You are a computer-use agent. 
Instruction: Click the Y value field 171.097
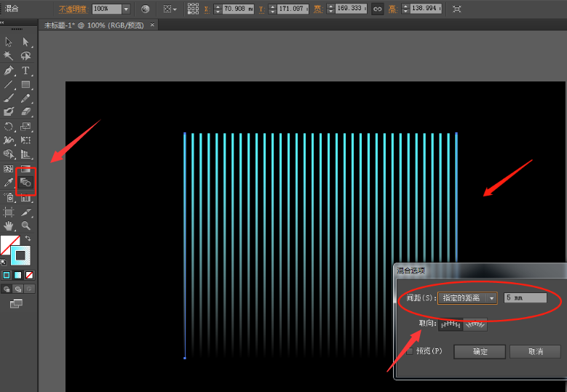pyautogui.click(x=293, y=9)
